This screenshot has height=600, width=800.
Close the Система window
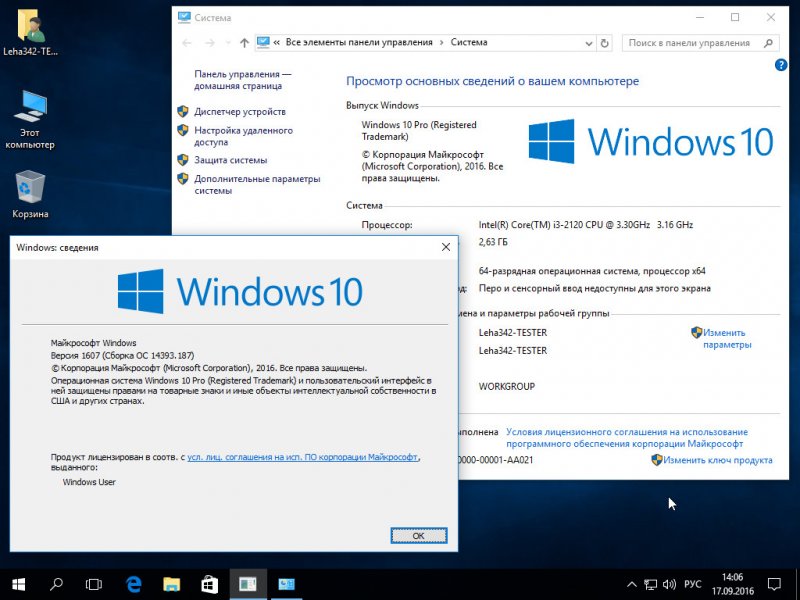pyautogui.click(x=771, y=17)
